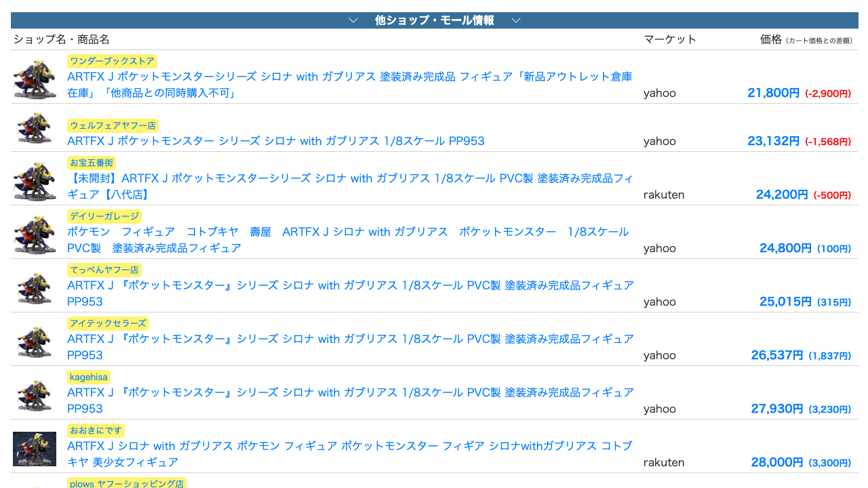Click the ワンダーブックストア shop tag
868x488 pixels.
pyautogui.click(x=112, y=61)
